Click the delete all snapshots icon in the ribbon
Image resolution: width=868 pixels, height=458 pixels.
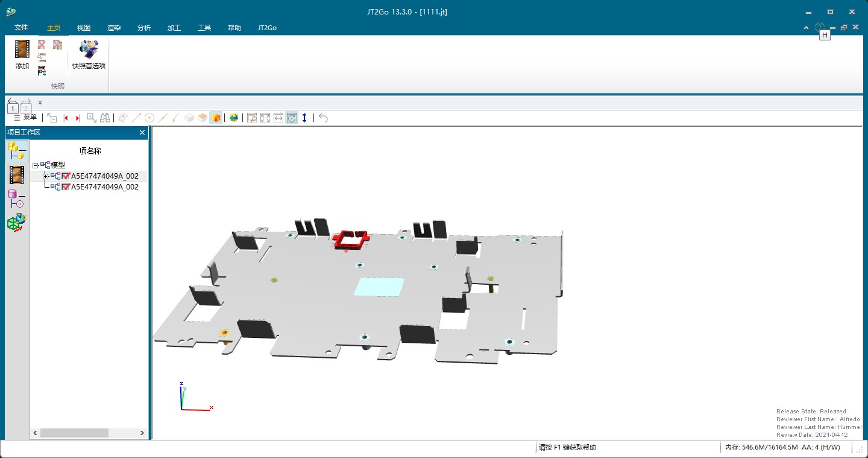(57, 45)
